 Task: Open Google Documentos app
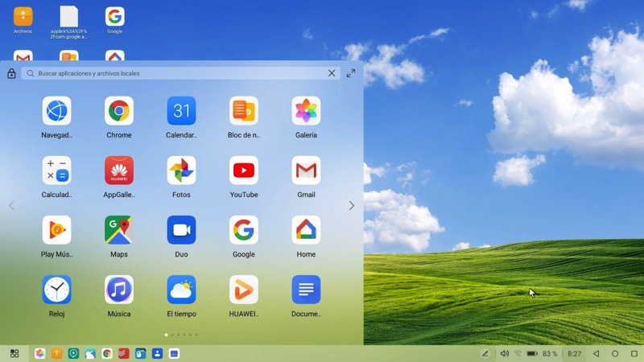[x=307, y=290]
